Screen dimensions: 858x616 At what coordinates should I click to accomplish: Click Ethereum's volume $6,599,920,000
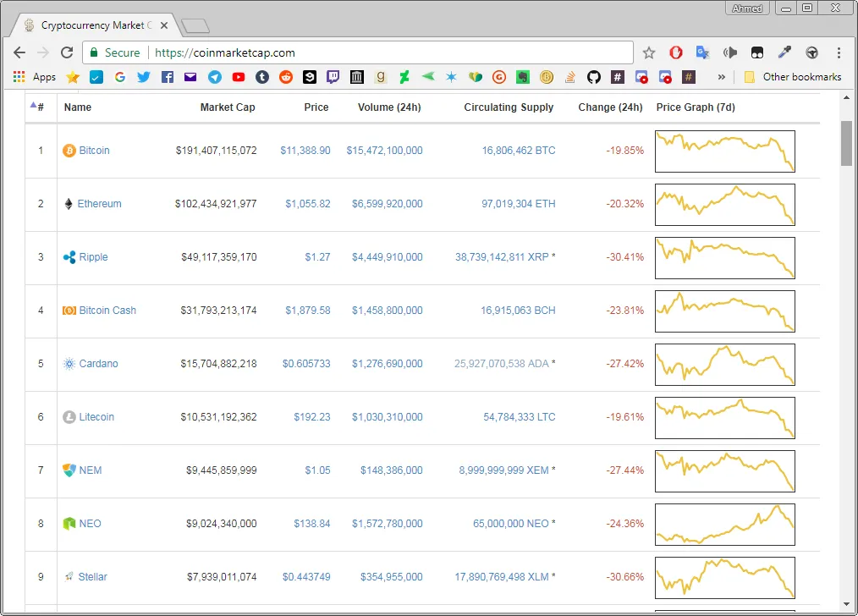[x=387, y=204]
